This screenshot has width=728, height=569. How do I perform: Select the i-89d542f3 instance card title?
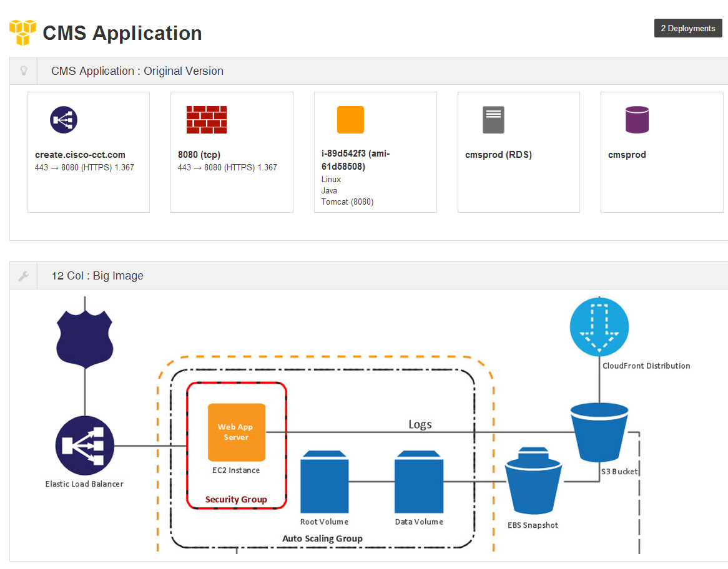tap(356, 160)
